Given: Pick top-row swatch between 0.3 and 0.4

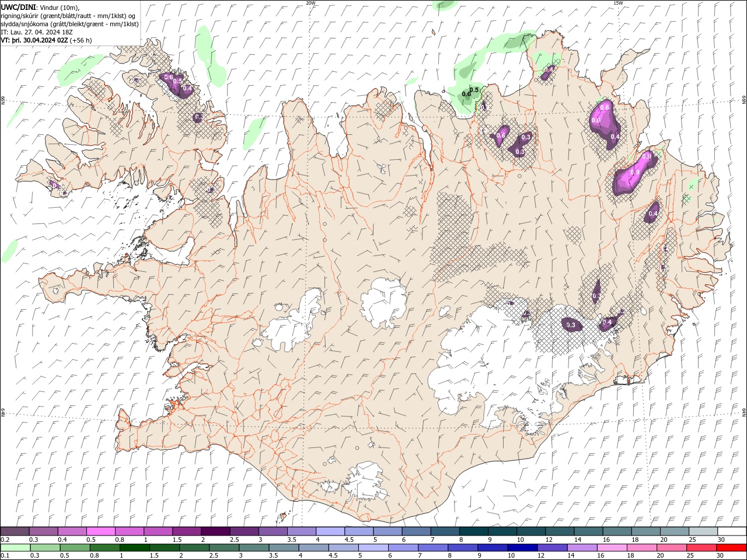Looking at the screenshot, I should pos(43,531).
